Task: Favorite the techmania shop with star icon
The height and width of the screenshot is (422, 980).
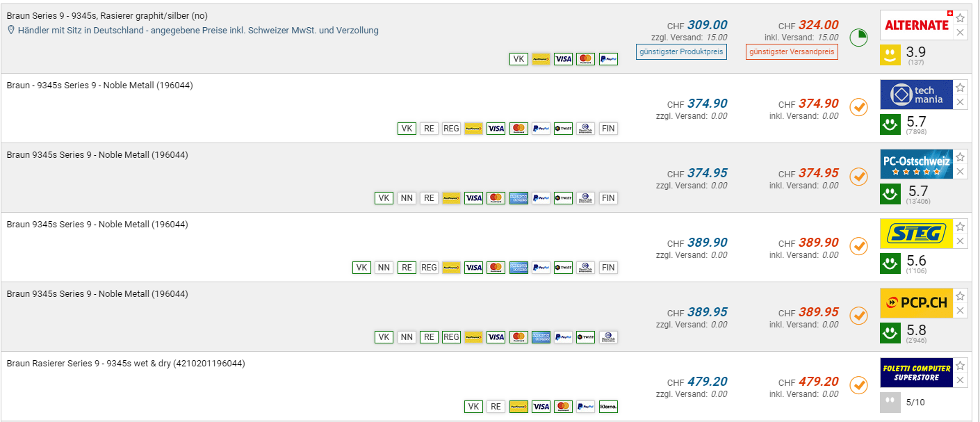Action: tap(960, 88)
